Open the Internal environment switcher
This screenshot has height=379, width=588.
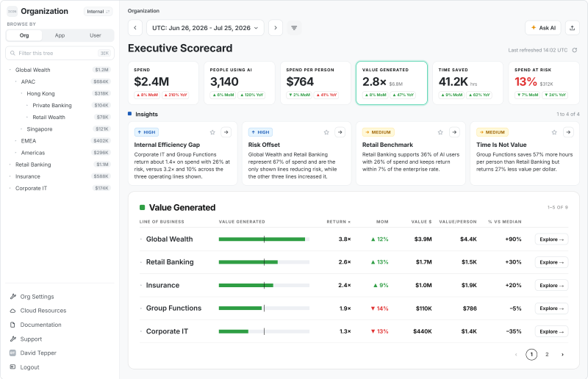click(x=98, y=12)
